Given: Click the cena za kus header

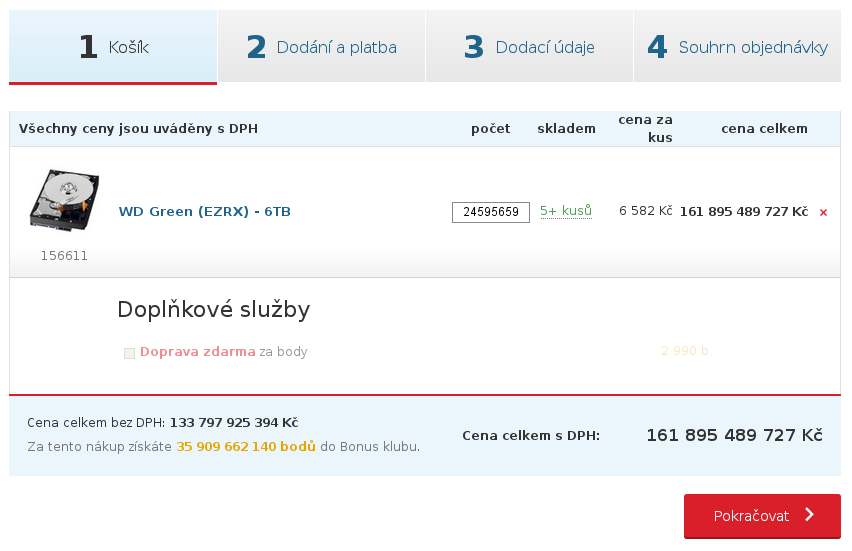Looking at the screenshot, I should pos(646,128).
